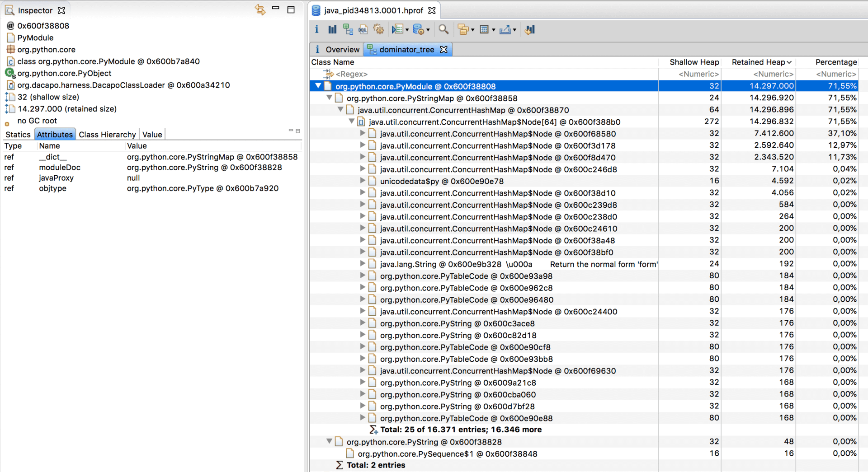Open thread overview gear icon

379,29
